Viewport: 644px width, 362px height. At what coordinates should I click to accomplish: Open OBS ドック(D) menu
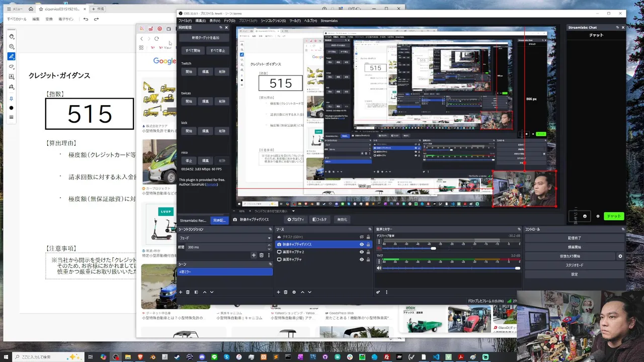click(x=229, y=21)
